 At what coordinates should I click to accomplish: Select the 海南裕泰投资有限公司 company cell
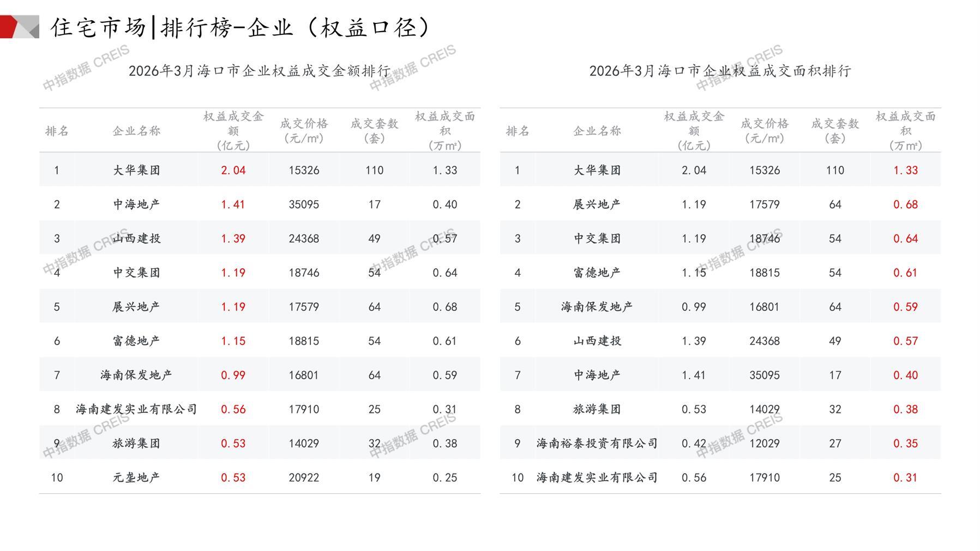[x=597, y=444]
